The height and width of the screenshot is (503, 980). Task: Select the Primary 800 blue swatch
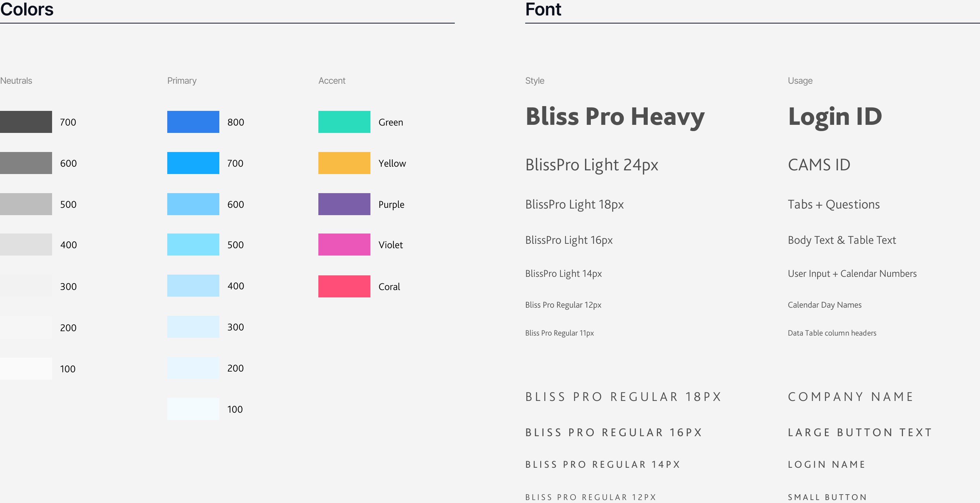pos(193,122)
